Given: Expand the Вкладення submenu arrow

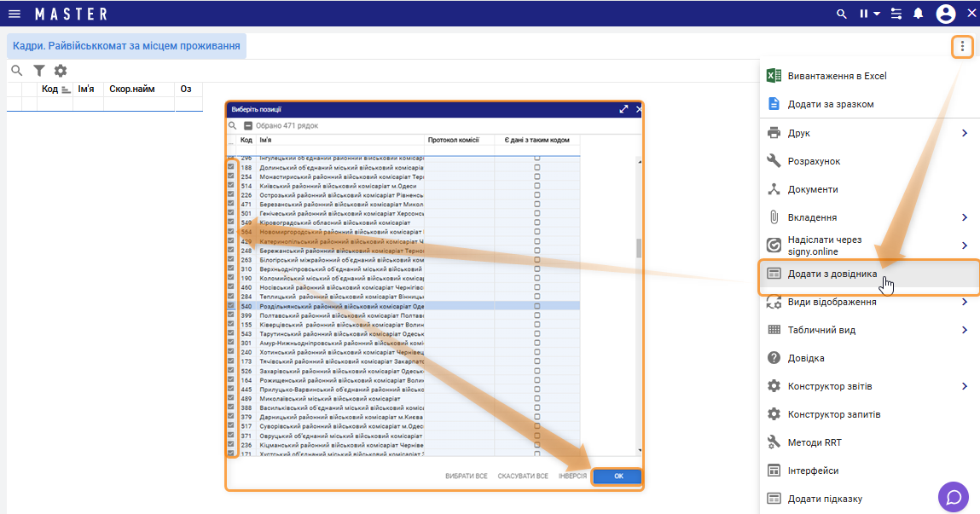Looking at the screenshot, I should click(965, 217).
